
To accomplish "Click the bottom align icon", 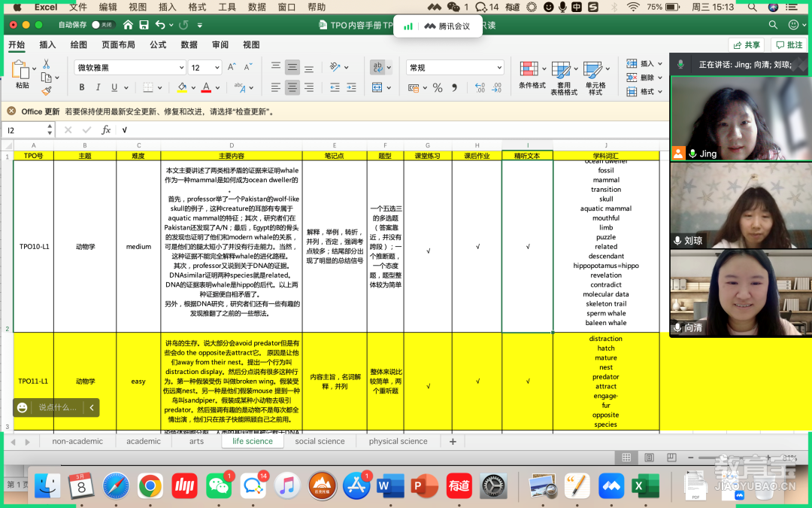I will (309, 67).
